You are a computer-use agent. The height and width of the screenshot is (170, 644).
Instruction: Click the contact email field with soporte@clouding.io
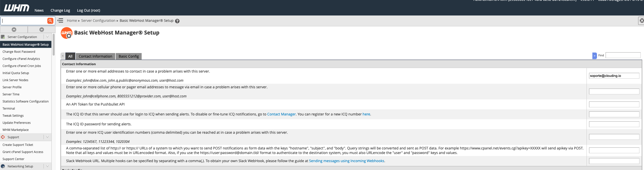pyautogui.click(x=614, y=76)
